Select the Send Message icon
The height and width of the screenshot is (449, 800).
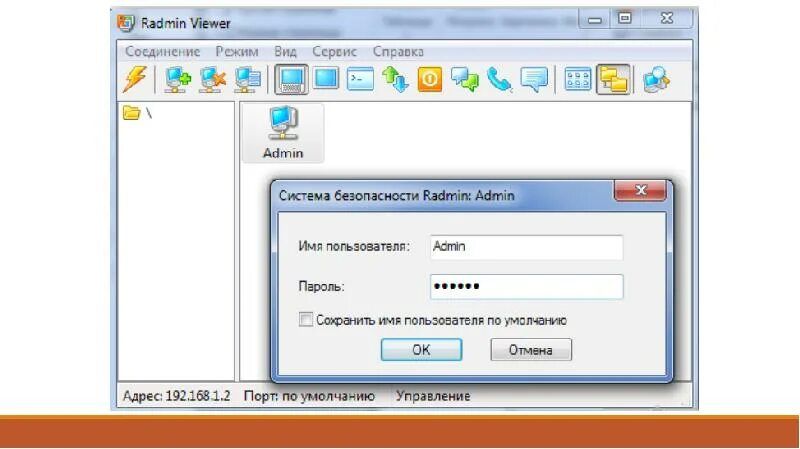[534, 80]
